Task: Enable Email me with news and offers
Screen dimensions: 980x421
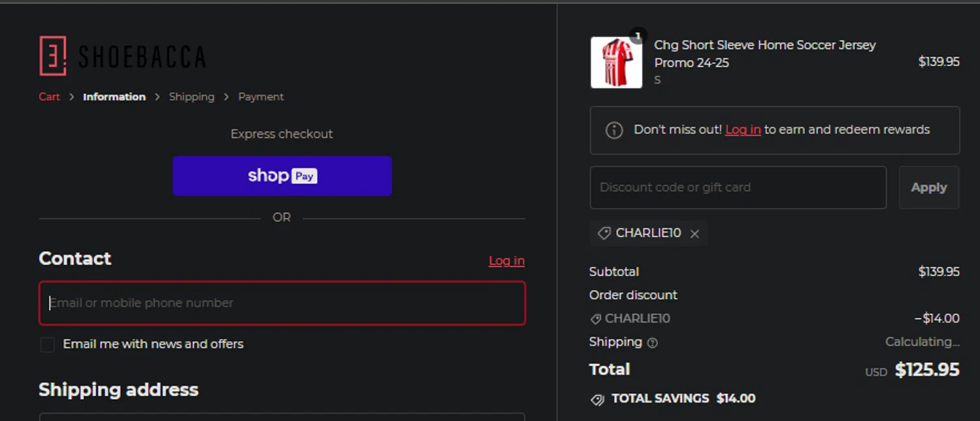Action: [x=47, y=345]
